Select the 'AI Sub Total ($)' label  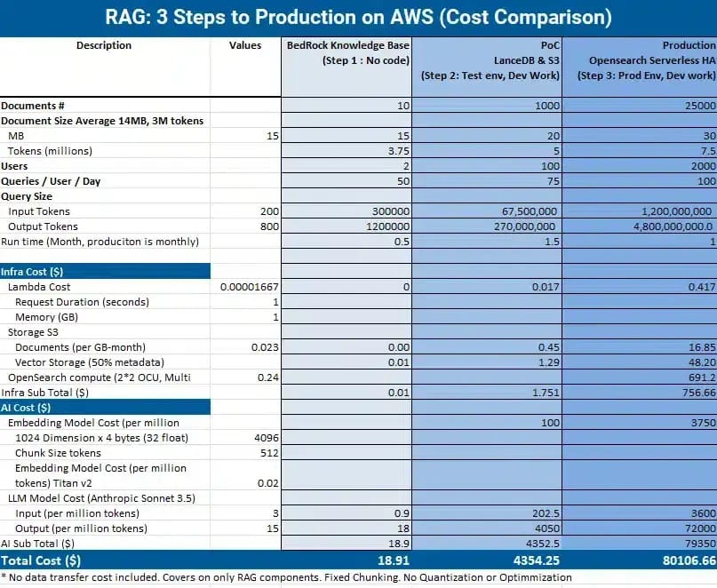pyautogui.click(x=37, y=544)
